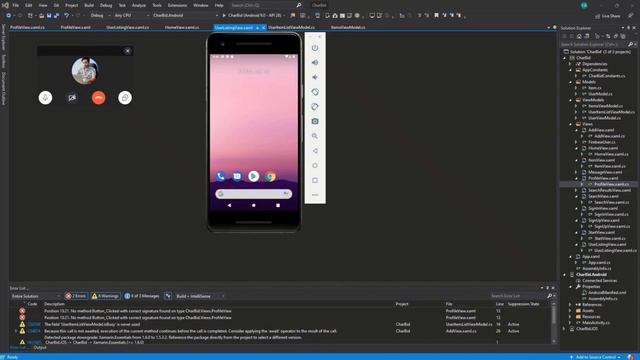640x360 pixels.
Task: Click emulator power button
Action: pos(315,48)
